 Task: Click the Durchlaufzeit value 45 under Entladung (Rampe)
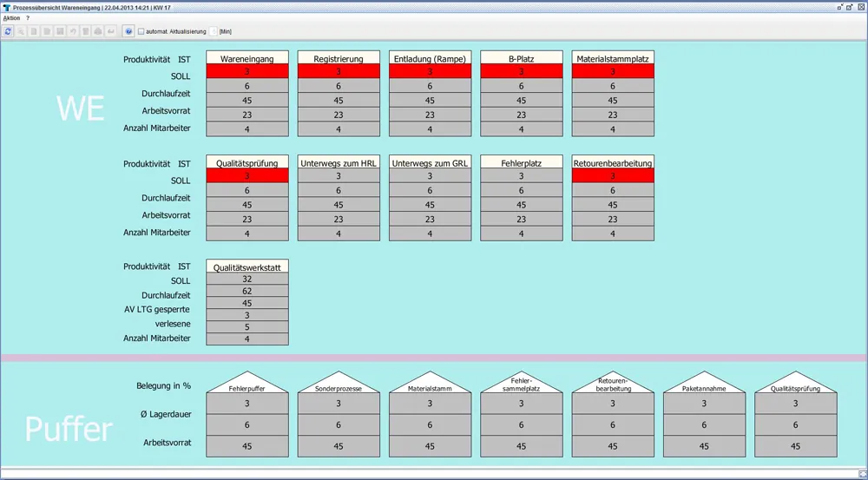pyautogui.click(x=431, y=100)
